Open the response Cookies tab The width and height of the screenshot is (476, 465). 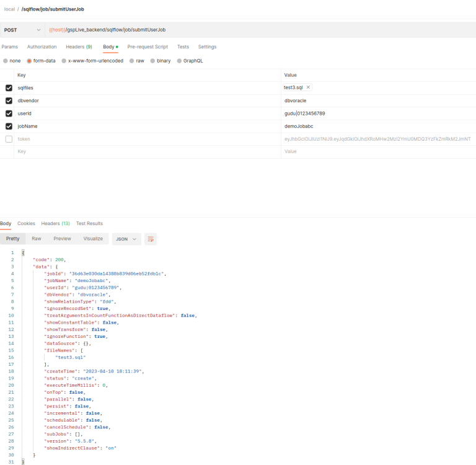pos(26,223)
